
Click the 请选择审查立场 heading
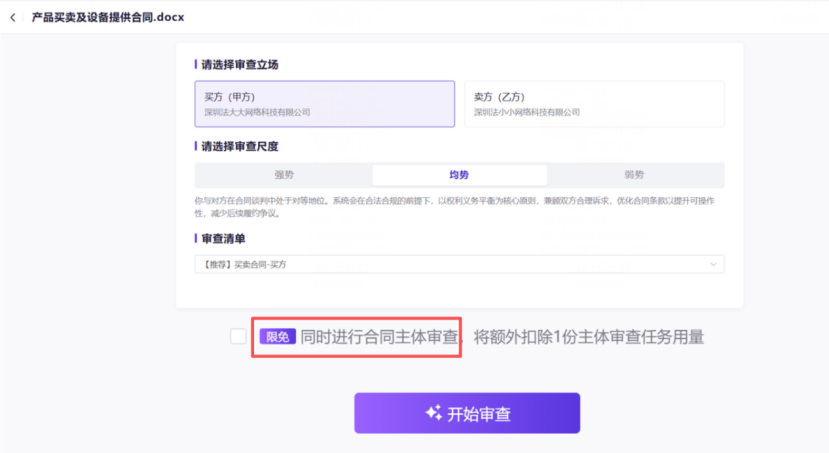(240, 64)
